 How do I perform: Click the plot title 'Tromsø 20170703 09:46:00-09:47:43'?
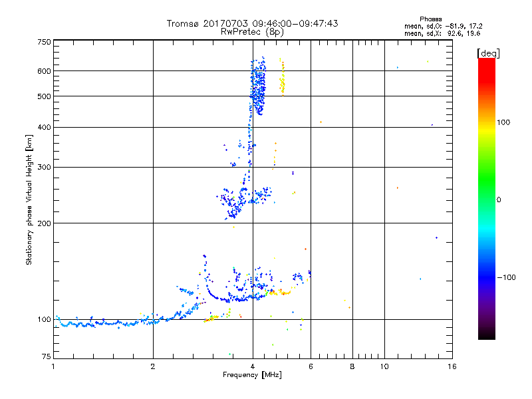[x=252, y=23]
